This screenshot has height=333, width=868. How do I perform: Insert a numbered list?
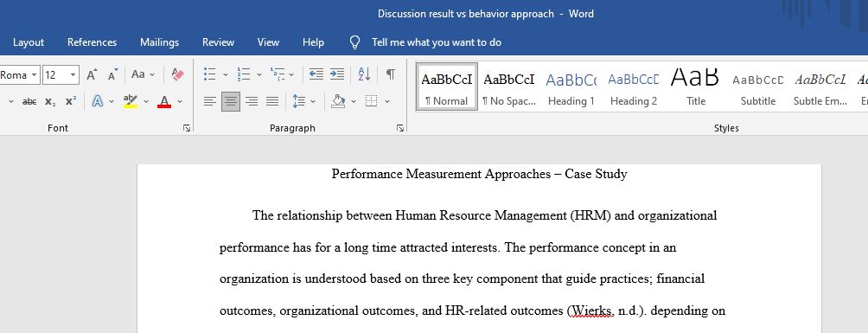(x=244, y=74)
